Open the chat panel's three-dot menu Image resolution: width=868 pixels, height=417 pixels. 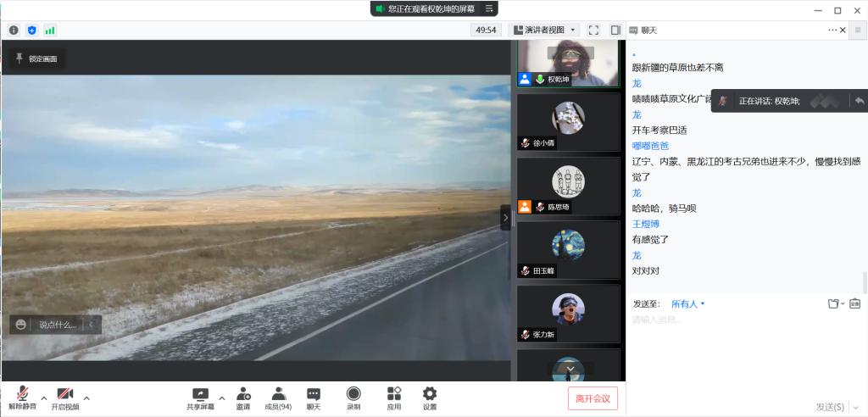[x=832, y=30]
